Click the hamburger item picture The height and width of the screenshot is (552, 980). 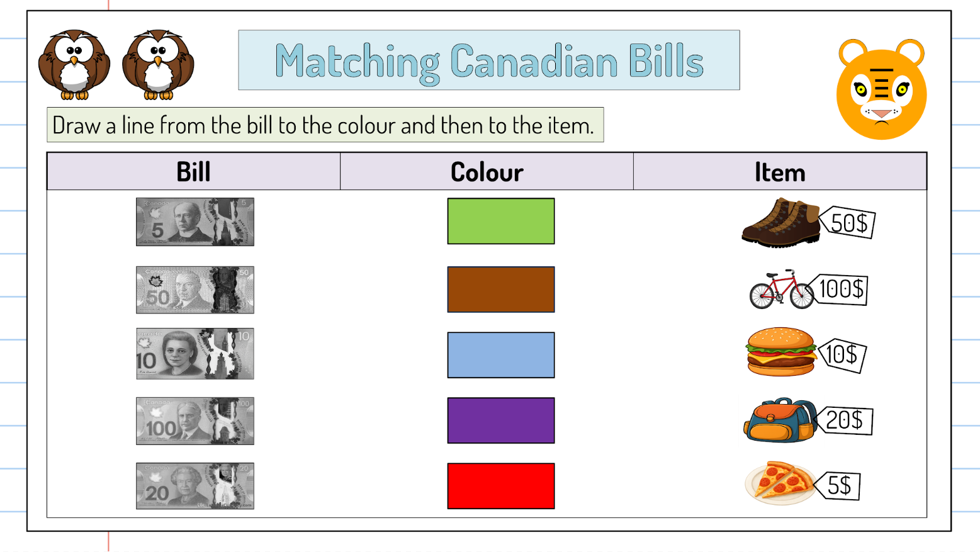coord(780,352)
